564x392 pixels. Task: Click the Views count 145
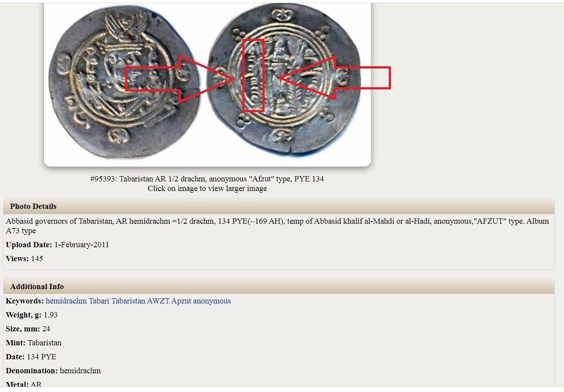[37, 259]
